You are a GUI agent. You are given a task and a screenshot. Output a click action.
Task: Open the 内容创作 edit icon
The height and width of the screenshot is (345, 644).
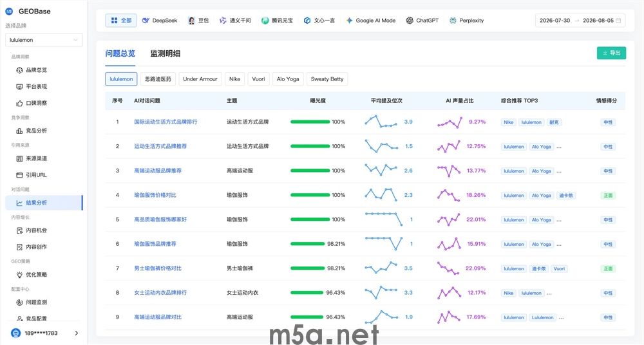[x=19, y=247]
